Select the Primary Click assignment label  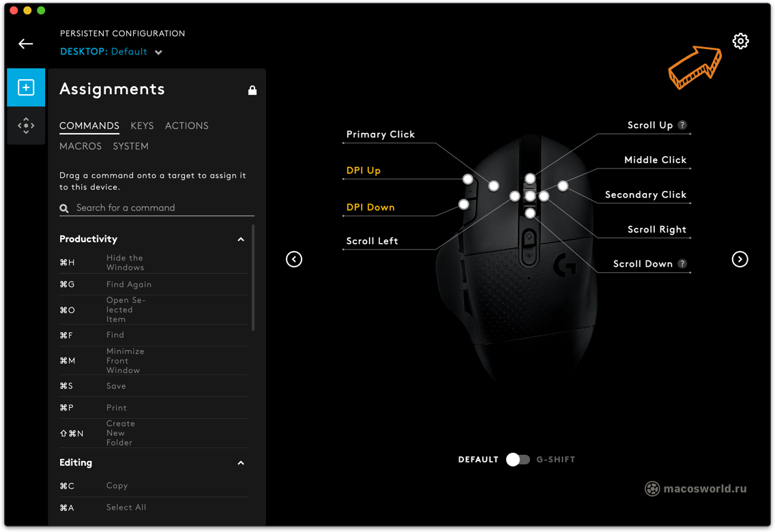(x=381, y=134)
